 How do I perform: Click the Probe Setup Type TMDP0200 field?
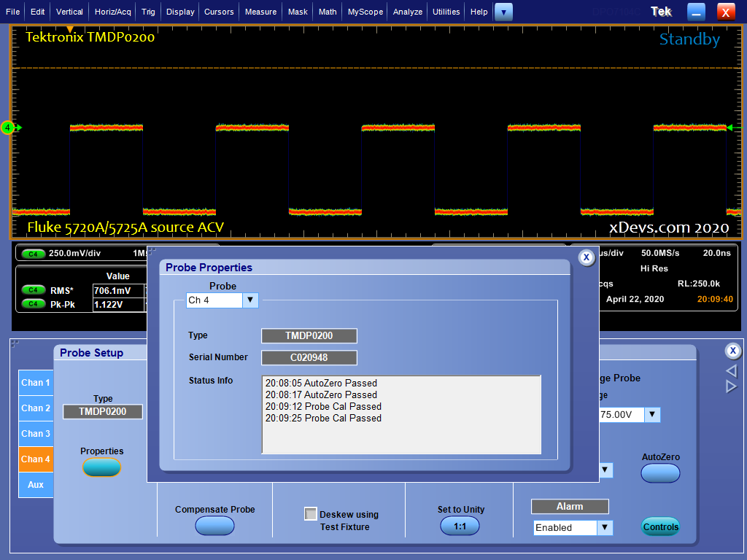point(103,412)
